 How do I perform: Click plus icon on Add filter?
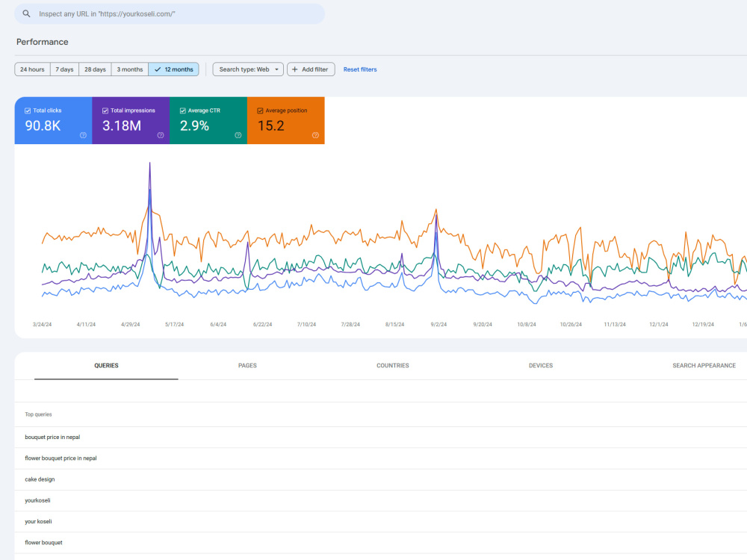point(295,69)
